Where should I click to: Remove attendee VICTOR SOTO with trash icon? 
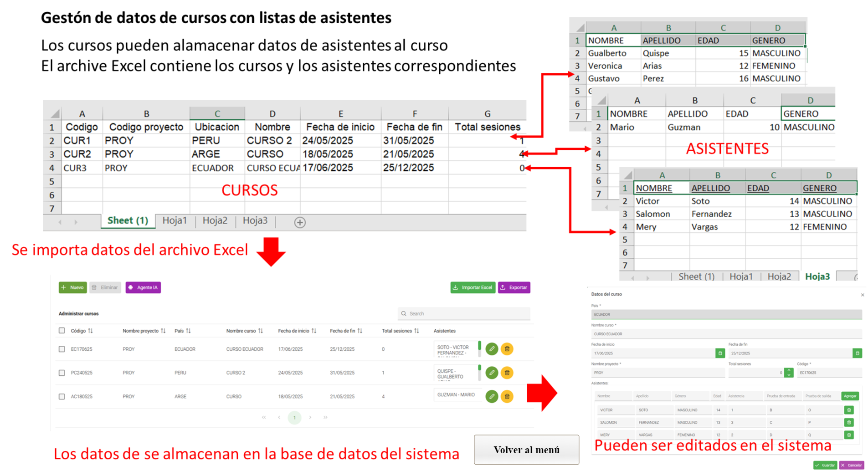coord(849,410)
